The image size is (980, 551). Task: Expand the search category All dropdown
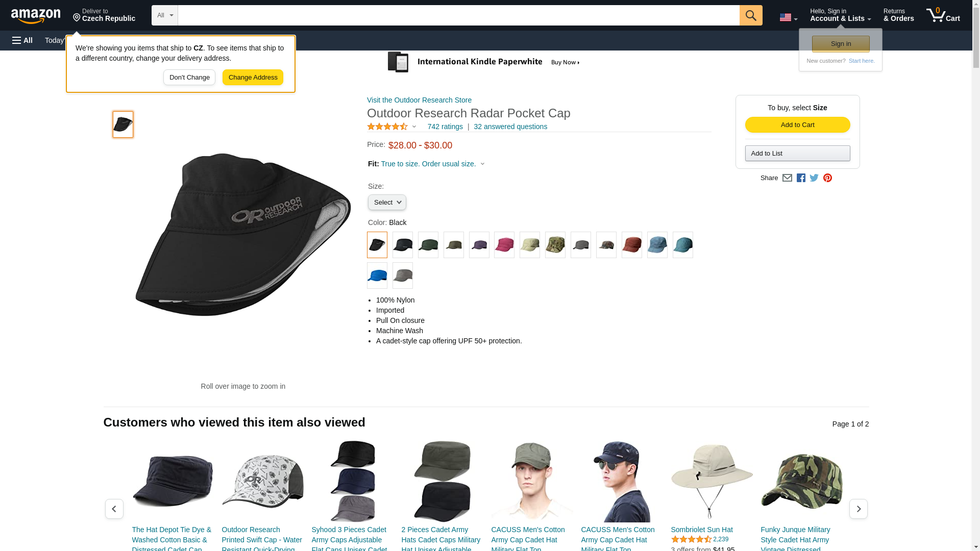pos(165,15)
